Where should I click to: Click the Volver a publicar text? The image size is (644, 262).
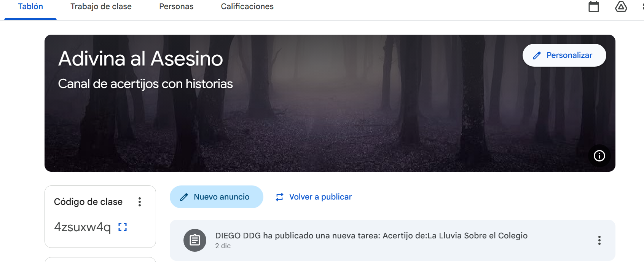320,197
